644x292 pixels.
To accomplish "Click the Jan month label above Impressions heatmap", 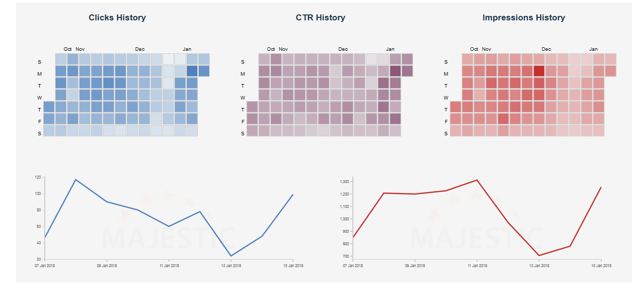I will pyautogui.click(x=593, y=49).
